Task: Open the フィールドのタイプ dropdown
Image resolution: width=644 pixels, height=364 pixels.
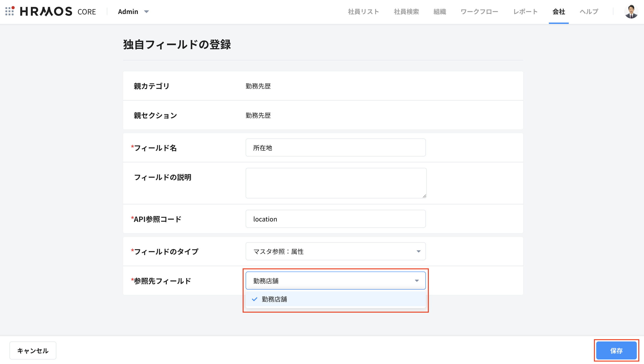Action: (x=335, y=251)
